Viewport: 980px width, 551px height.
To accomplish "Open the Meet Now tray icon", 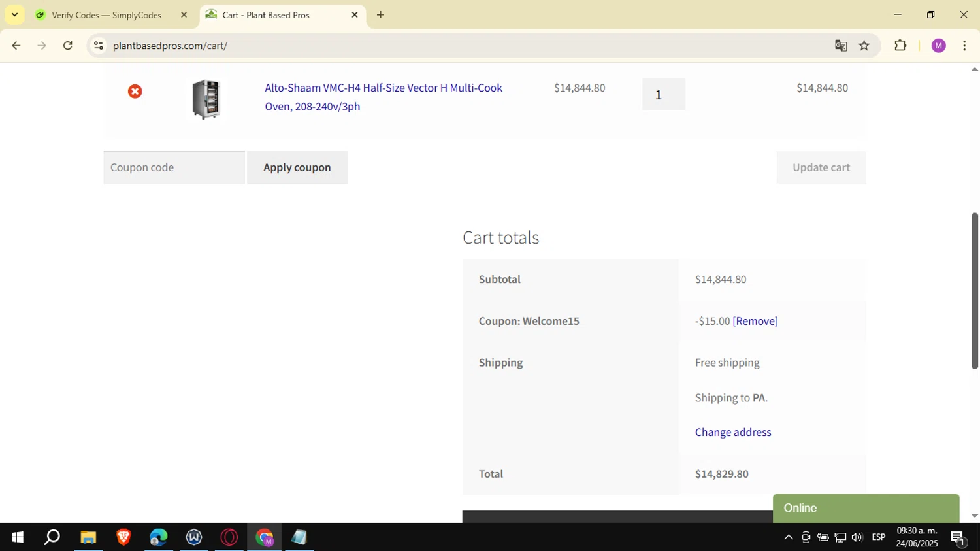I will coord(806,537).
